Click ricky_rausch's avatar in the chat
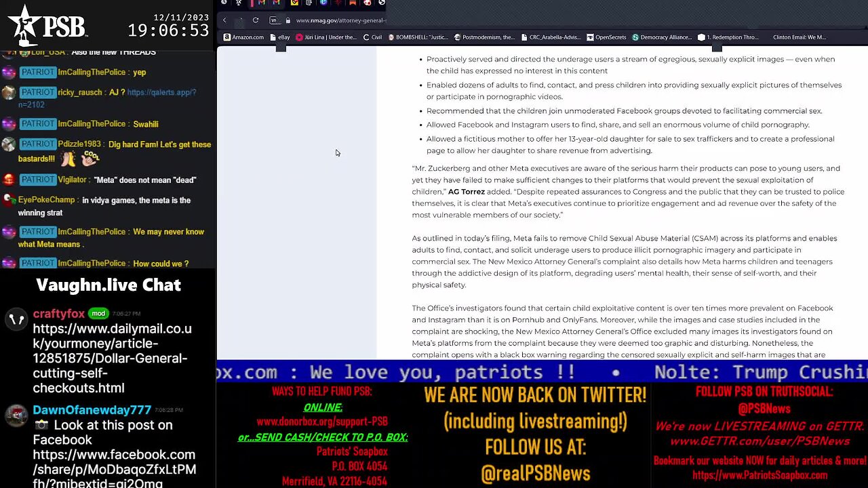Screen dimensions: 868x488 (9, 93)
